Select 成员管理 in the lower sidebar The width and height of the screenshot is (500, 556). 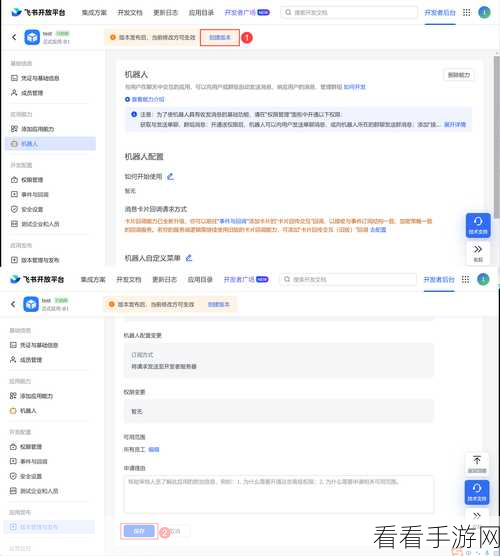pos(49,360)
